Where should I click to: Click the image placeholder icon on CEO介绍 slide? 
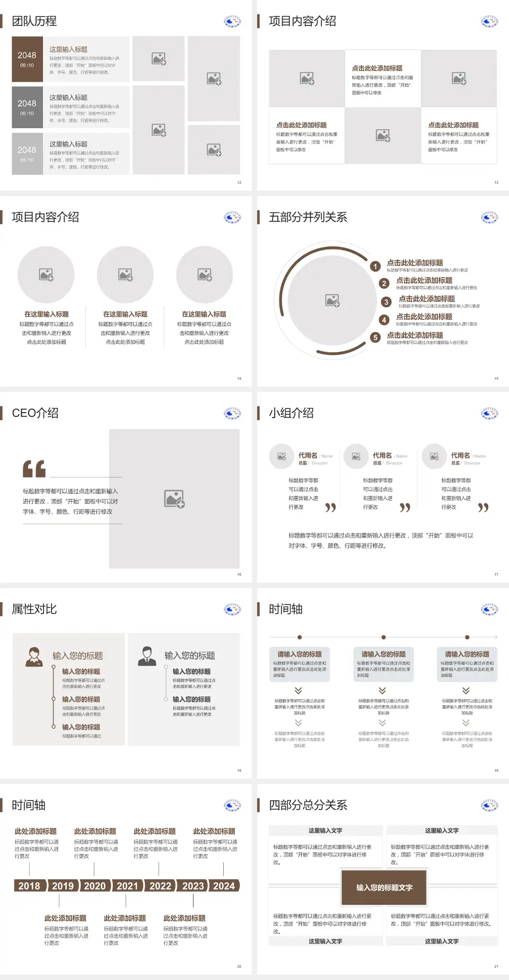point(174,499)
